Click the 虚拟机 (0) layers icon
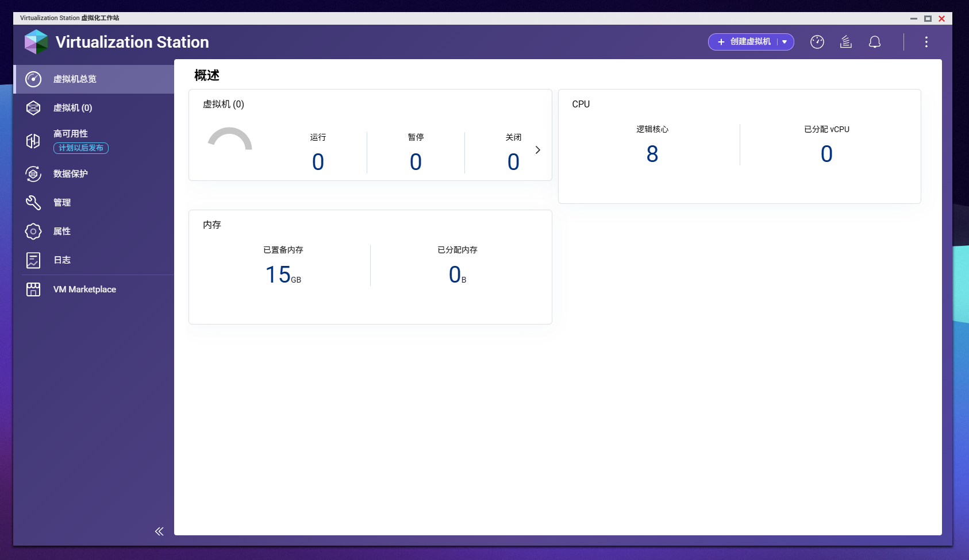 click(33, 108)
